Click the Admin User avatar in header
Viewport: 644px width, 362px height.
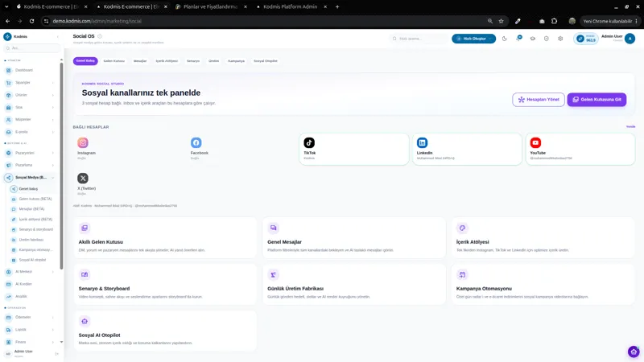pyautogui.click(x=630, y=39)
